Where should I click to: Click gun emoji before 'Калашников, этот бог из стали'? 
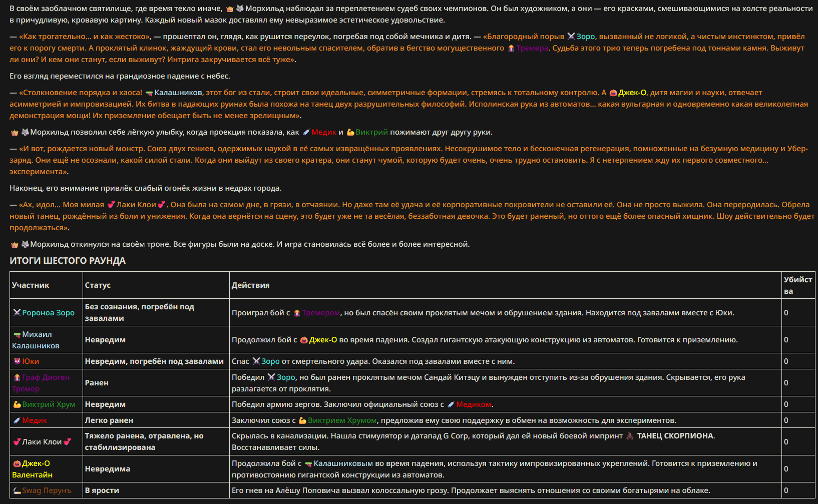coord(149,93)
